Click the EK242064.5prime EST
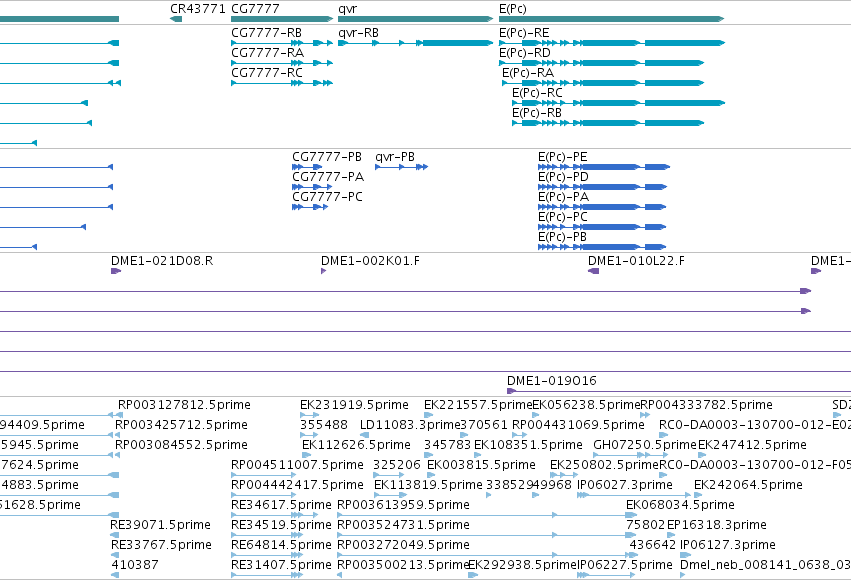The height and width of the screenshot is (580, 851). [748, 485]
